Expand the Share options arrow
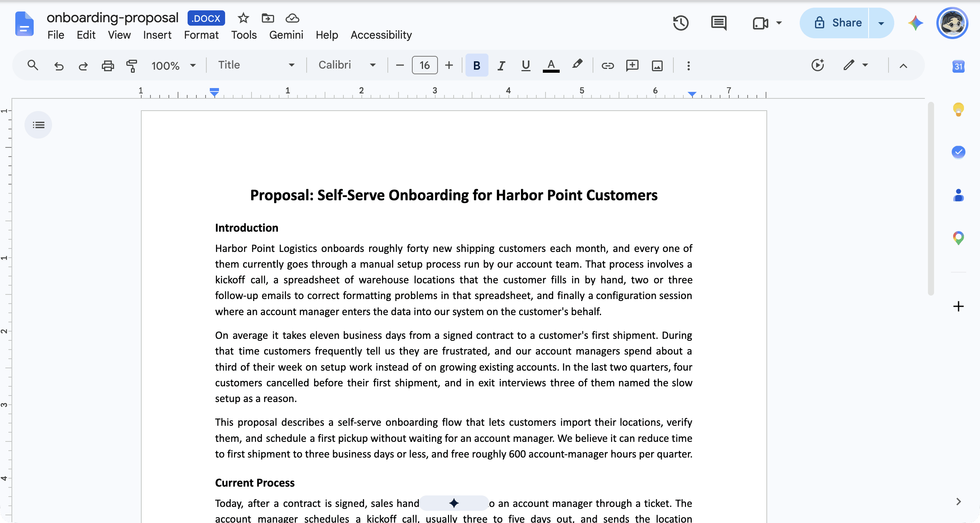Image resolution: width=980 pixels, height=523 pixels. [x=881, y=23]
